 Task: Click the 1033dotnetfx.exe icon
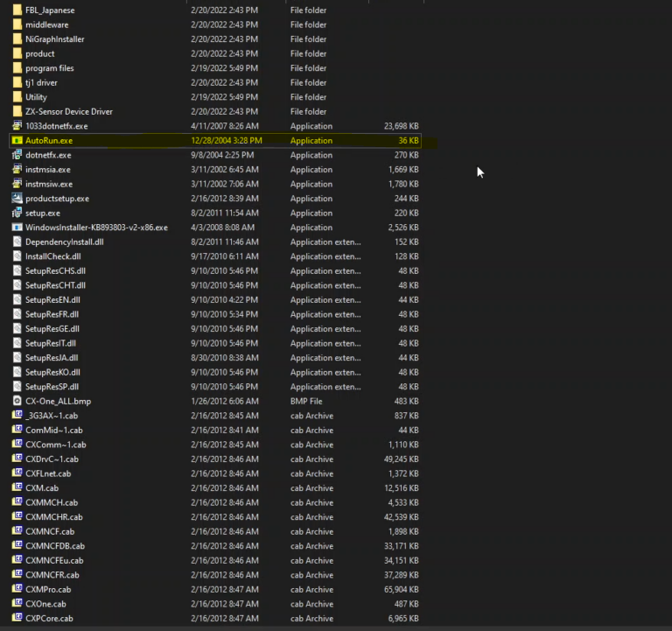click(x=17, y=126)
